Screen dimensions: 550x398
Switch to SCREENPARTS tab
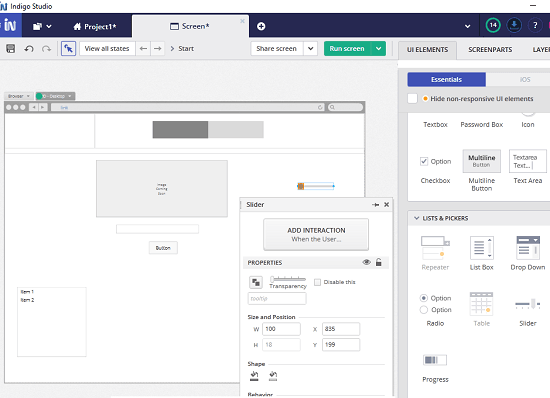(490, 50)
